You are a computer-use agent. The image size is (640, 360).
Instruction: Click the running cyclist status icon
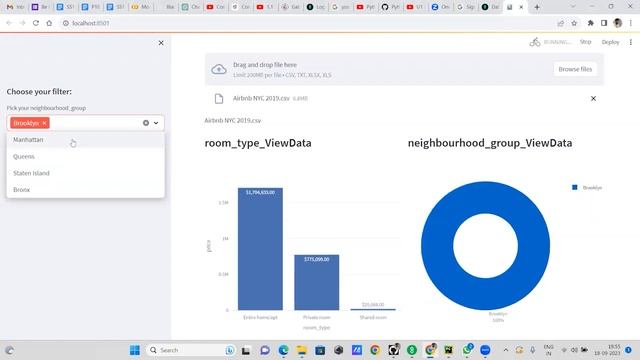(535, 42)
